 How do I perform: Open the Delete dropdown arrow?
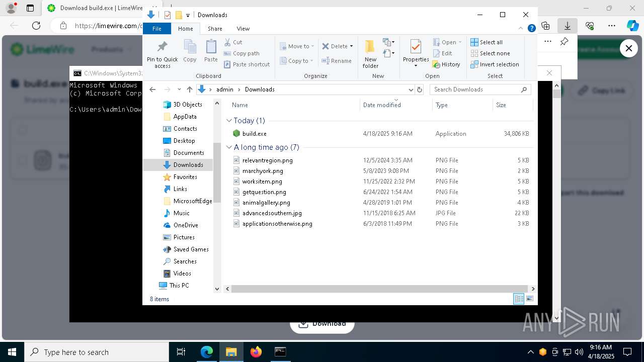pyautogui.click(x=351, y=46)
